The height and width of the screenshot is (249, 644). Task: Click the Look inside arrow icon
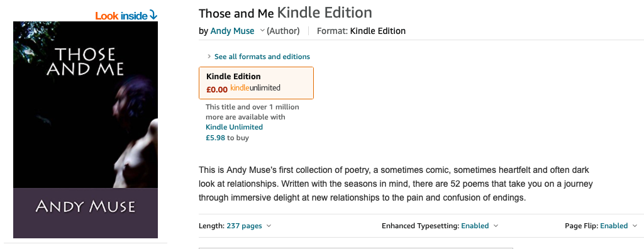(153, 15)
